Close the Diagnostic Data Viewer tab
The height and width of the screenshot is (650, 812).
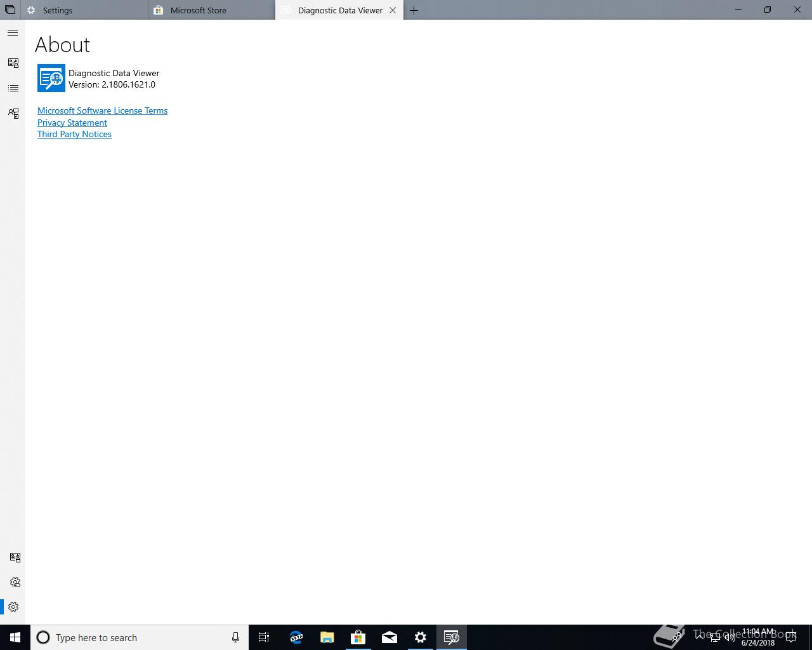[393, 10]
